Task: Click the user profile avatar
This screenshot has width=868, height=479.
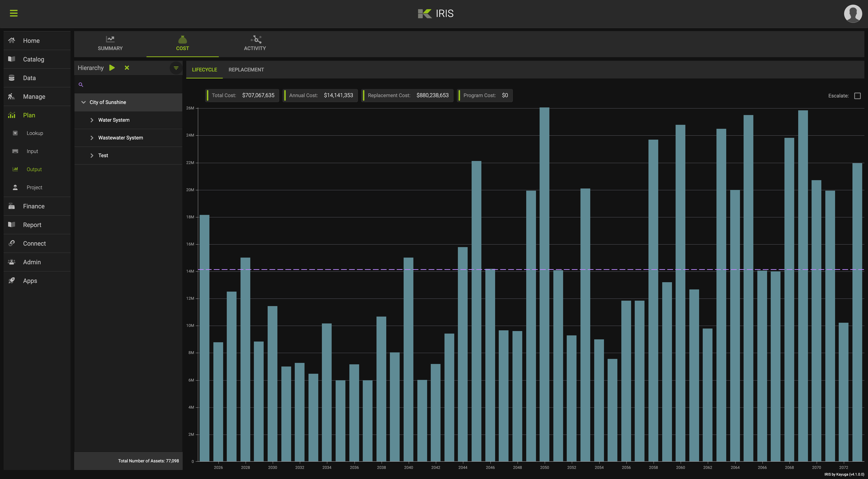Action: tap(852, 14)
